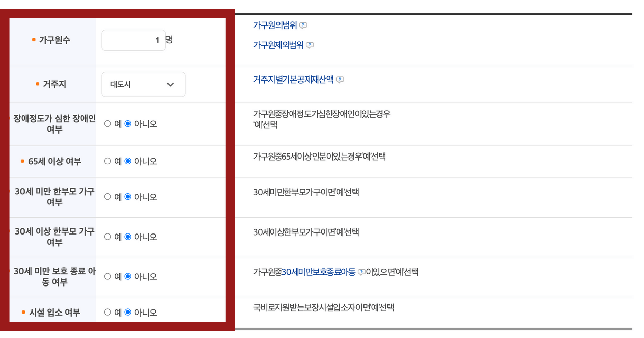Click the 30세미만한부모가구이면'예'선택 description
This screenshot has width=644, height=338.
coord(306,192)
